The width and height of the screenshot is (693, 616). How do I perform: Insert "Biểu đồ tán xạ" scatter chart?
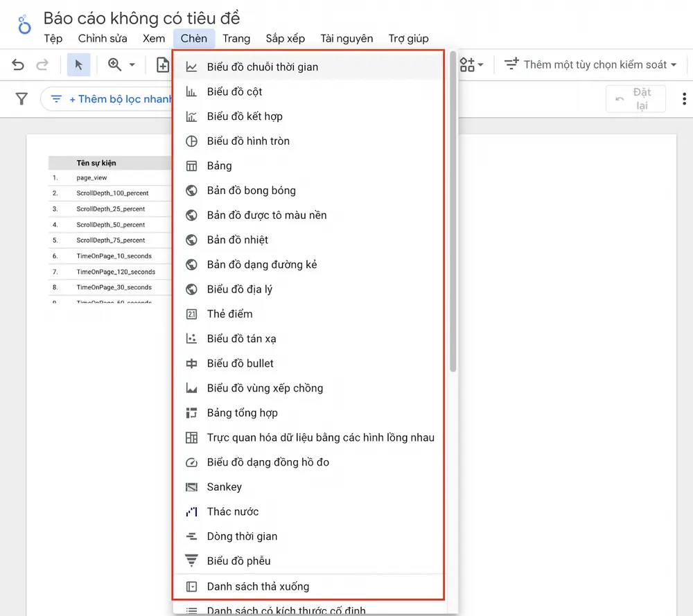point(308,339)
